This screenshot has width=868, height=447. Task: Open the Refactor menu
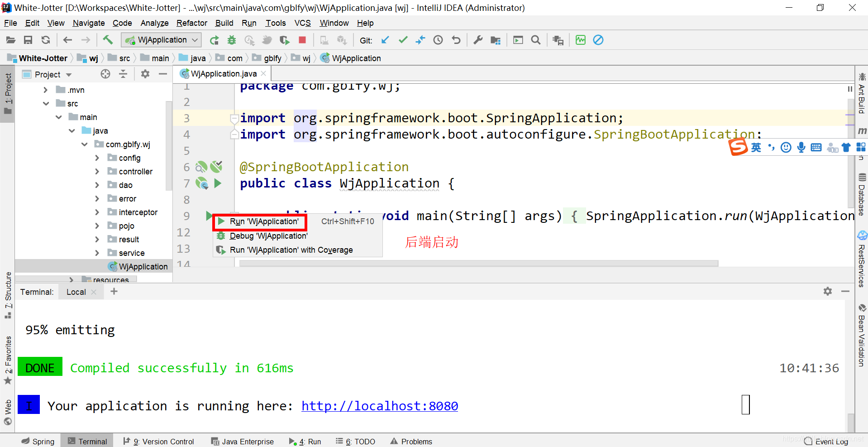192,23
